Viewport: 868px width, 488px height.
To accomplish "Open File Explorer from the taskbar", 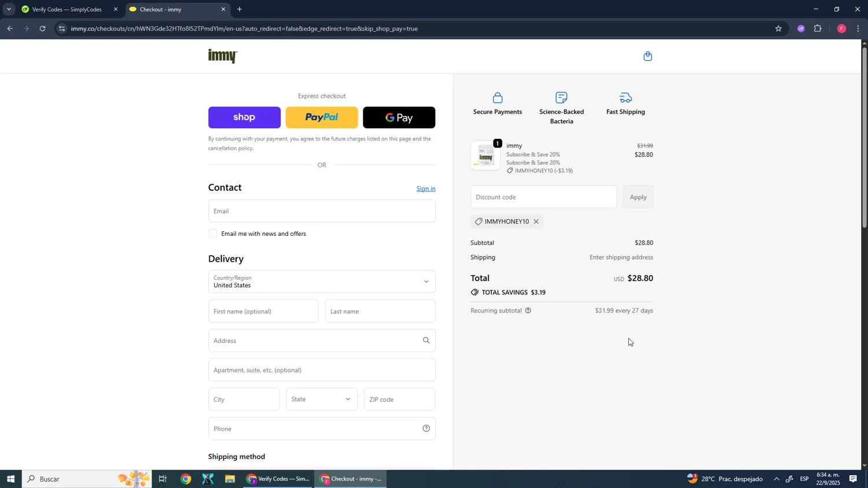I will pos(230,479).
